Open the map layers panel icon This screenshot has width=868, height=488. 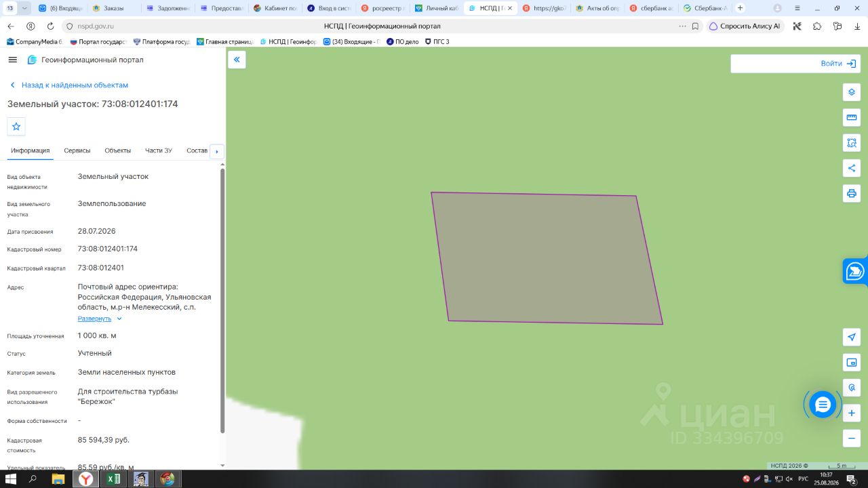(x=852, y=92)
